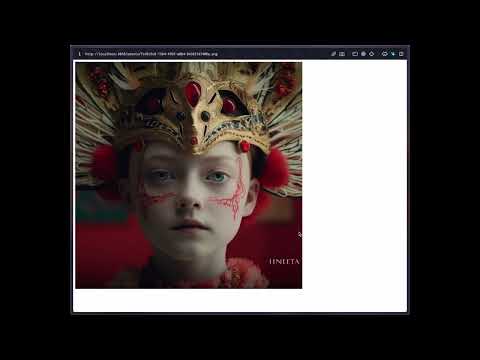Click the folder-shaped icon in the browser toolbar
480x360 pixels.
[x=355, y=54]
